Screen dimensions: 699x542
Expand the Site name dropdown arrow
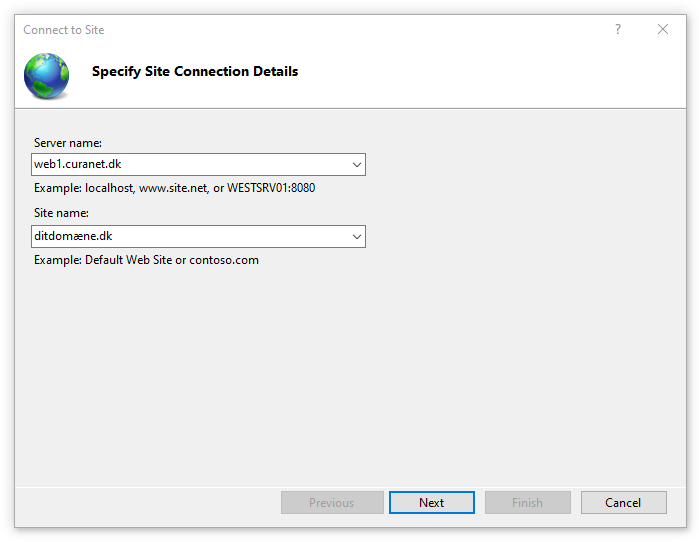357,237
